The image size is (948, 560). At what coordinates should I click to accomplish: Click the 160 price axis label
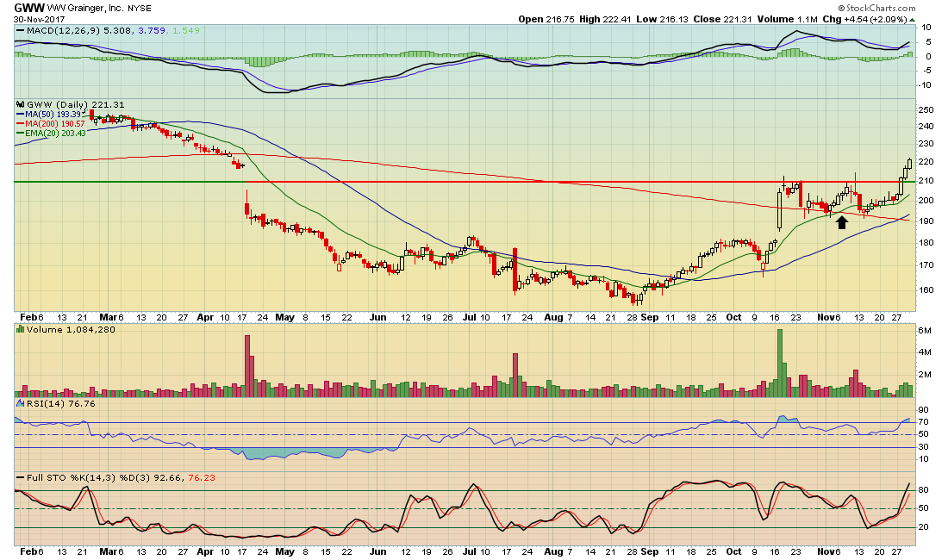coord(926,289)
